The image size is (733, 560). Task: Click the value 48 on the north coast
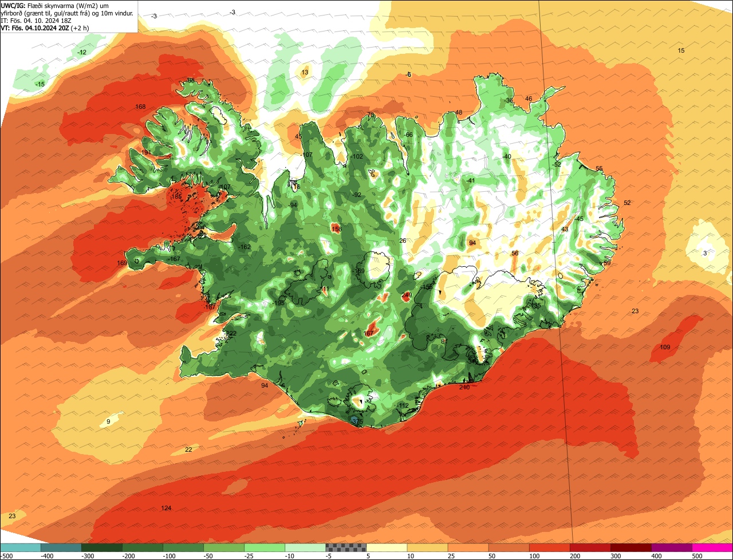coord(459,112)
